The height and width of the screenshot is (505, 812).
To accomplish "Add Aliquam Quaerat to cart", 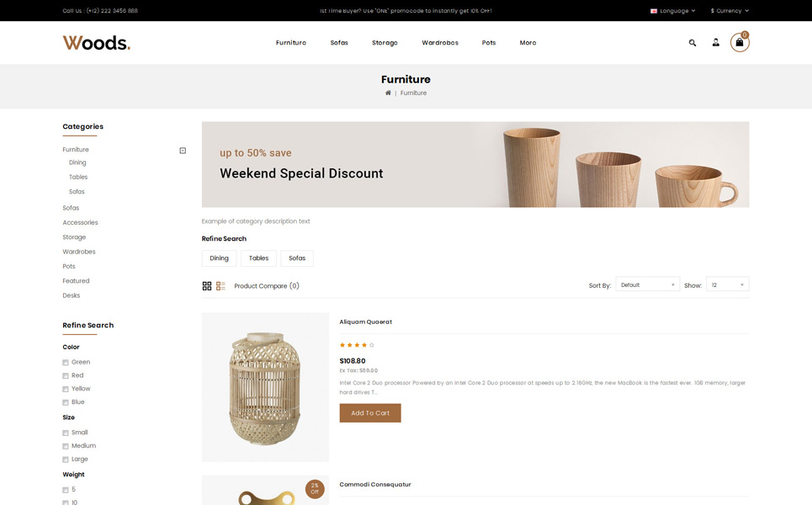I will (x=370, y=412).
